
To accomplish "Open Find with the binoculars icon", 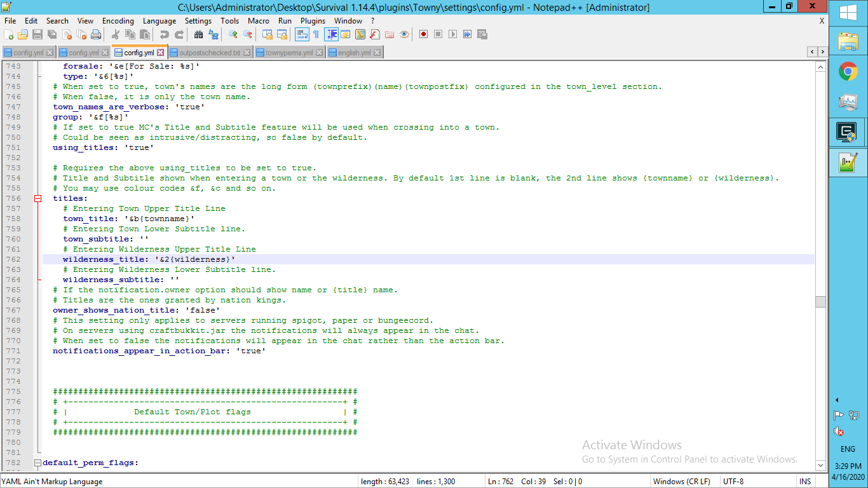I will 199,34.
